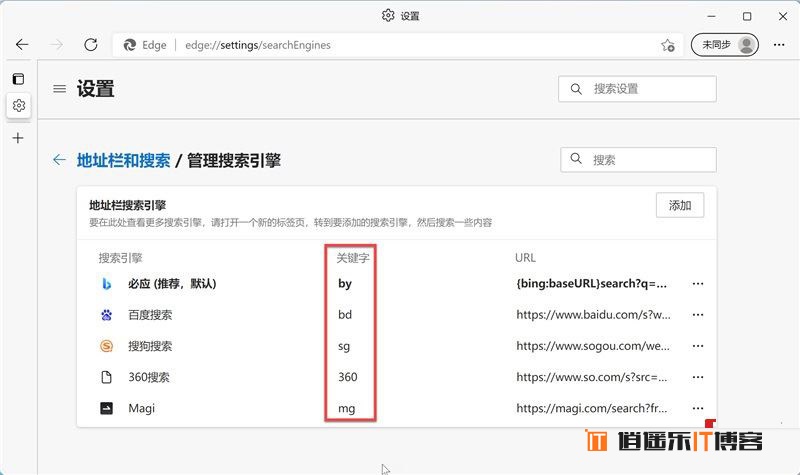Open more actions for Magi row
Screen dimensions: 800x475
point(698,408)
